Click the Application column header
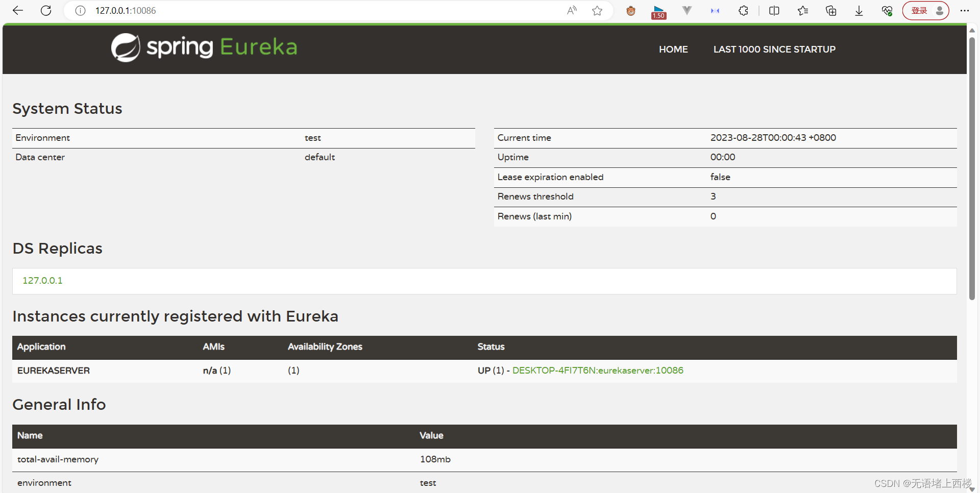 point(41,347)
